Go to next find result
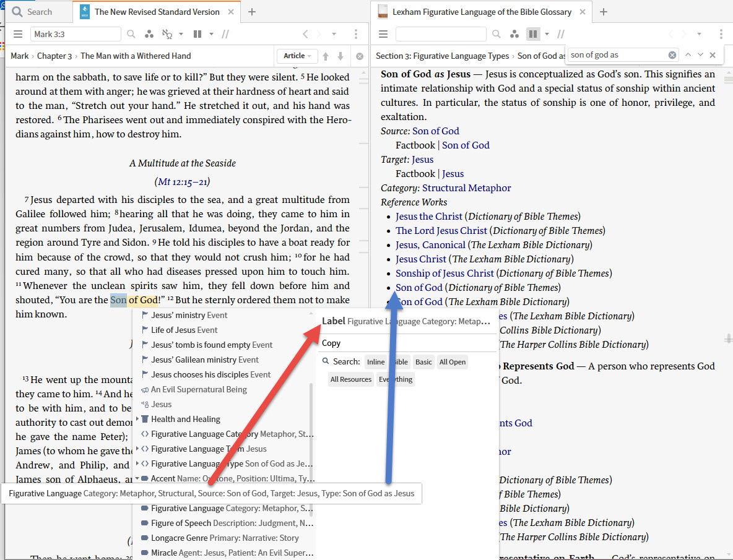This screenshot has width=733, height=560. click(700, 54)
